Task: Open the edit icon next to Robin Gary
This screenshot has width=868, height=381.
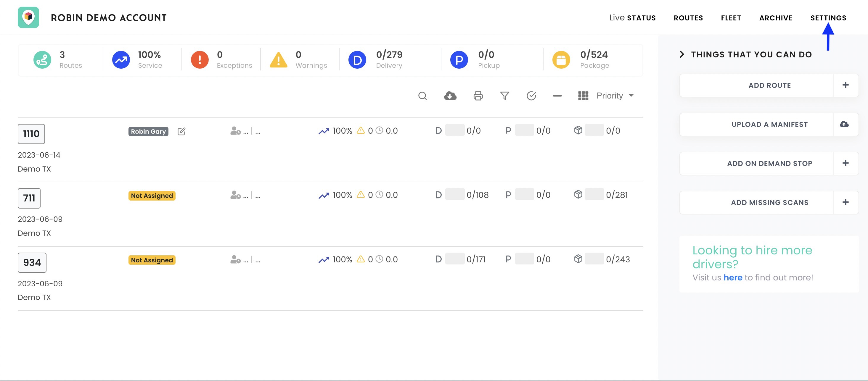Action: 181,131
